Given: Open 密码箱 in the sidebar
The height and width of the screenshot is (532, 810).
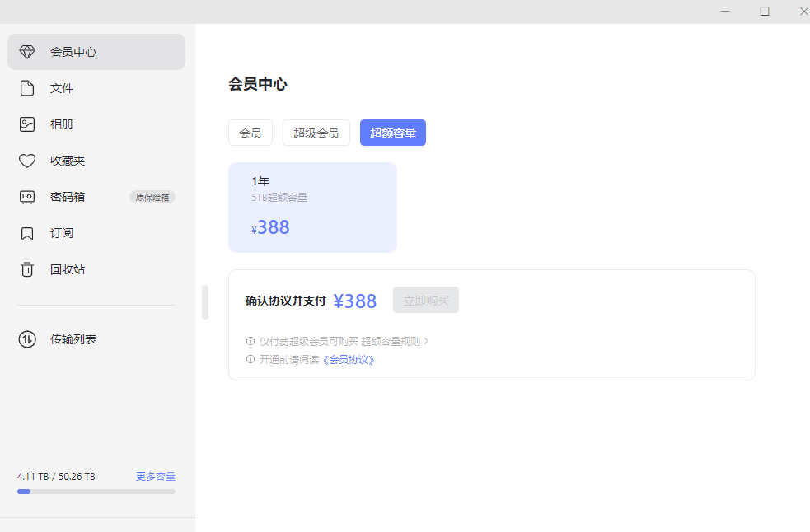Looking at the screenshot, I should tap(96, 197).
